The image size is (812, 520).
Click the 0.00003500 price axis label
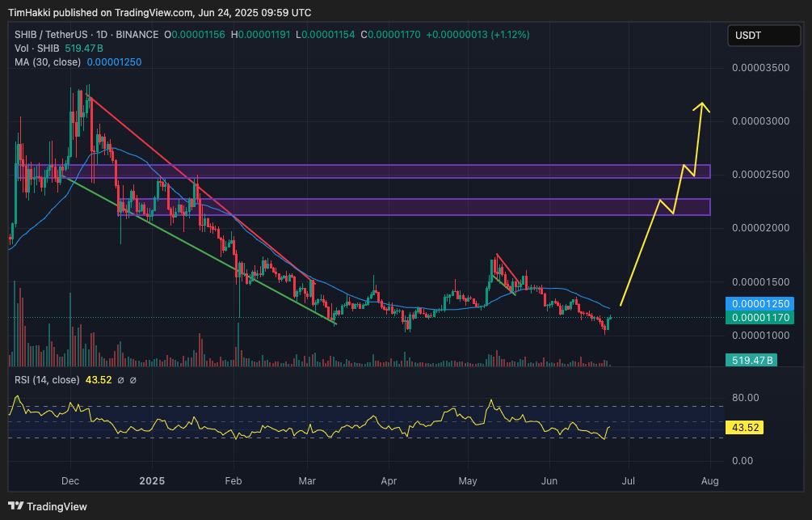[761, 68]
